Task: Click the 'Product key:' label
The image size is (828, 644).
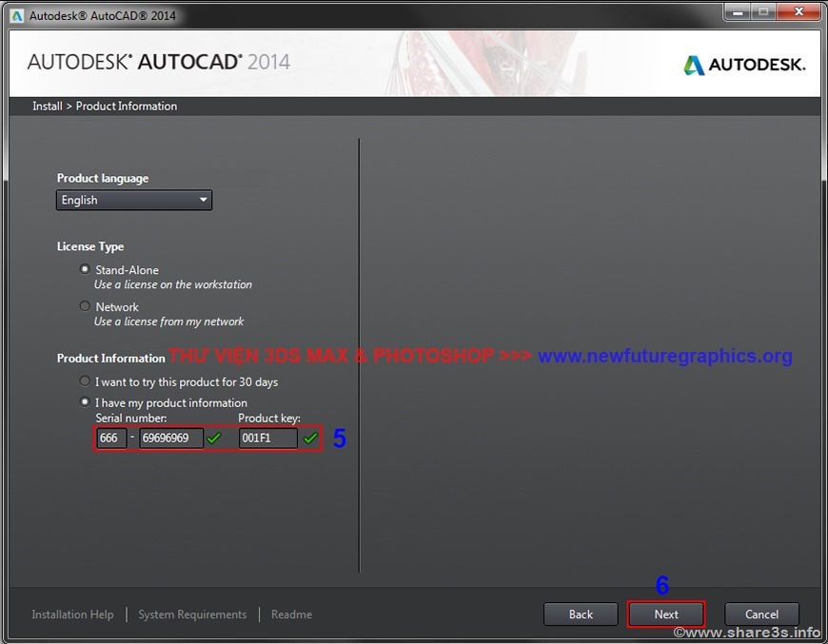Action: pos(269,418)
